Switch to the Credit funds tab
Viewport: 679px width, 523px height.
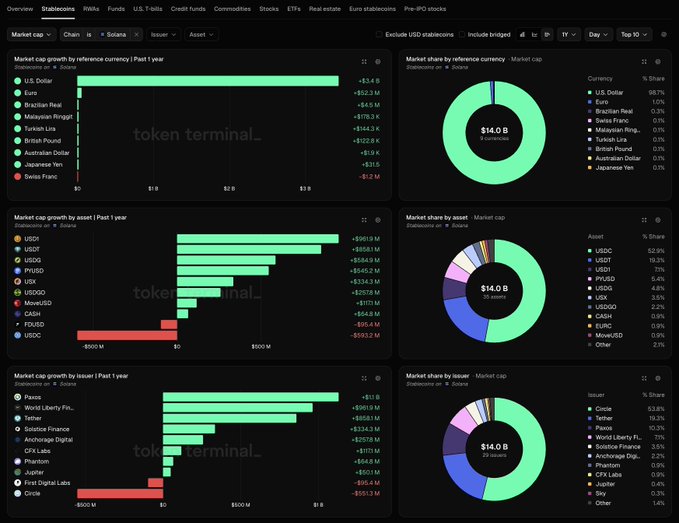[x=188, y=9]
